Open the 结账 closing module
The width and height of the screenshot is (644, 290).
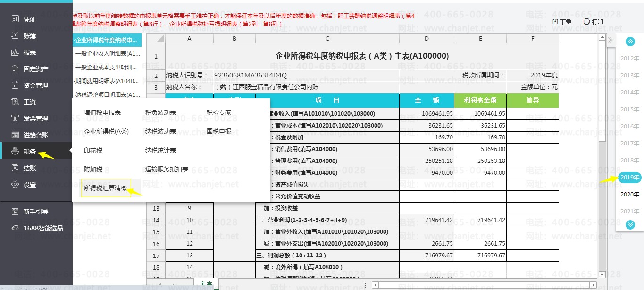[30, 168]
